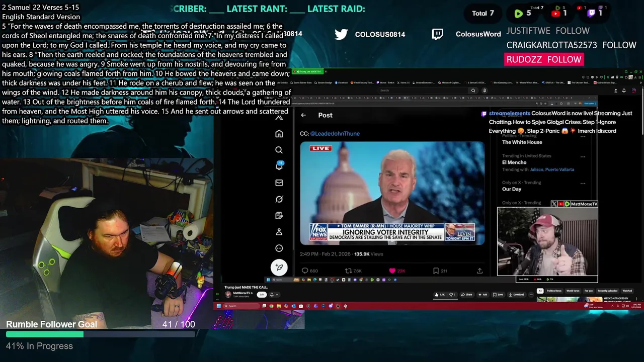644x362 pixels.
Task: Select the All chip in YouTube suggestions
Action: [x=540, y=291]
